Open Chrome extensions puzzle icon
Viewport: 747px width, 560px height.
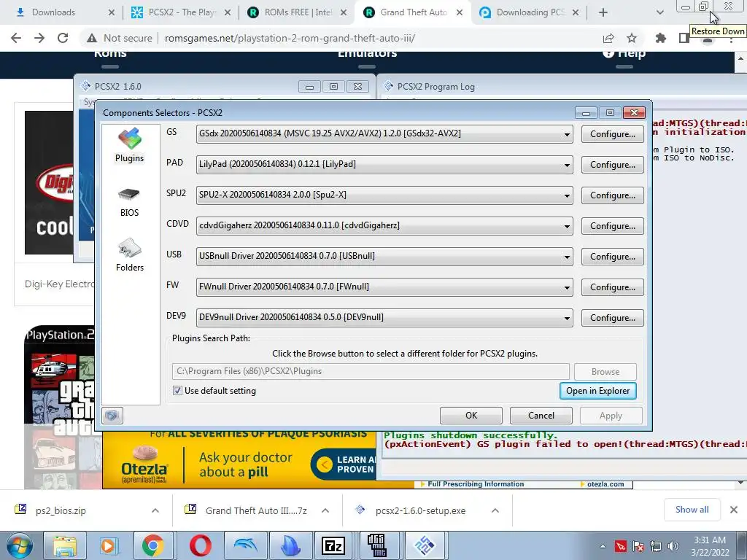pos(661,38)
